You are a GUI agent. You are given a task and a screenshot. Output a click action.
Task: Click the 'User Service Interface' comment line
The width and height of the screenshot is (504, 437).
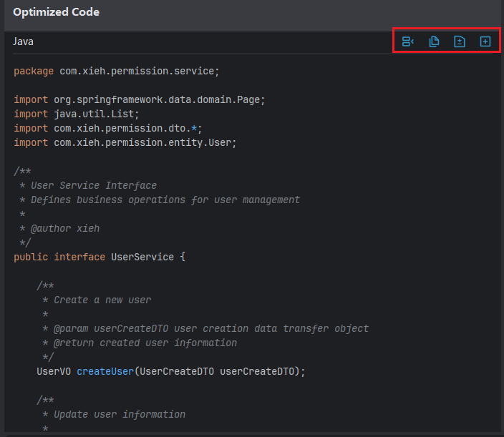click(x=93, y=185)
